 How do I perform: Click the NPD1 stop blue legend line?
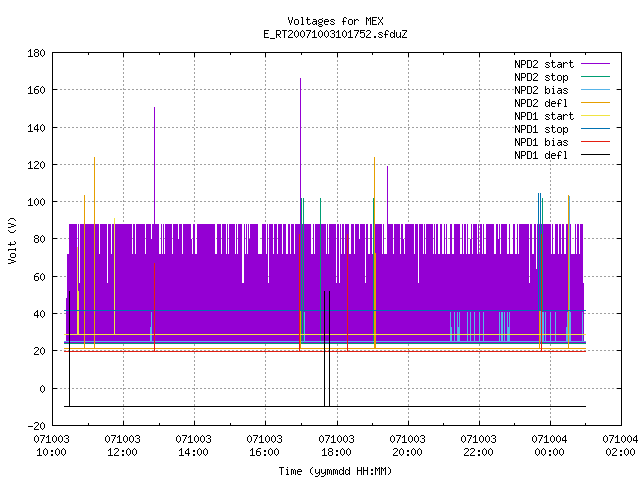[595, 129]
